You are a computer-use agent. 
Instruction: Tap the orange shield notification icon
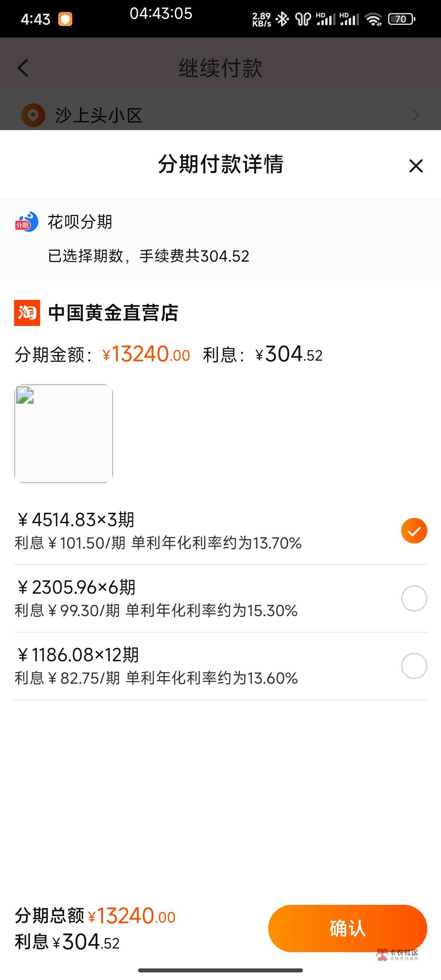point(65,19)
